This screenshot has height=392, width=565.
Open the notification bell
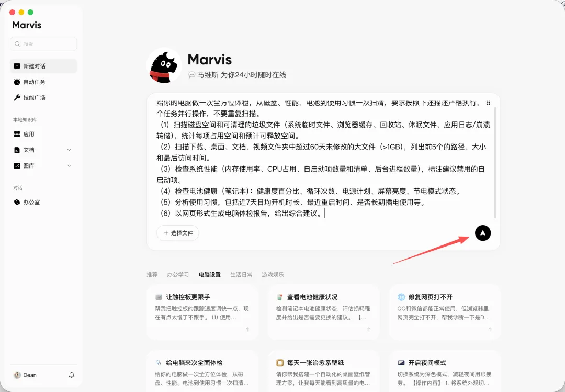pyautogui.click(x=72, y=375)
